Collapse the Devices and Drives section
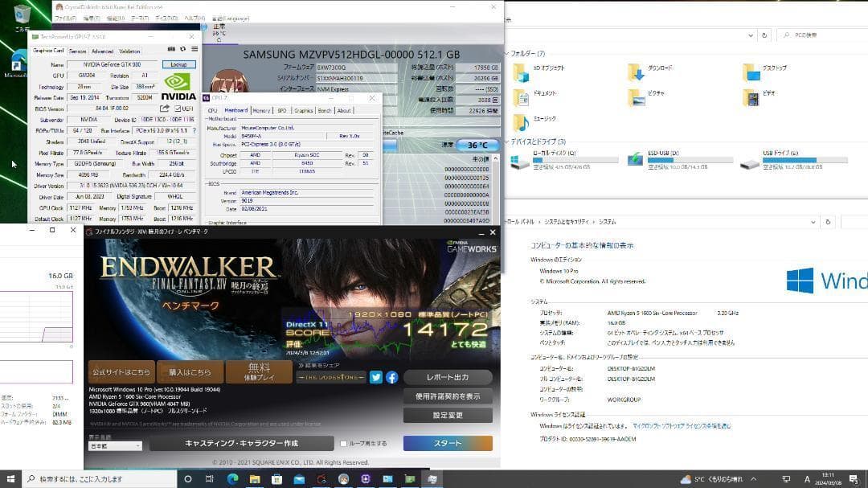Screen dimensions: 868x488 (x=506, y=141)
